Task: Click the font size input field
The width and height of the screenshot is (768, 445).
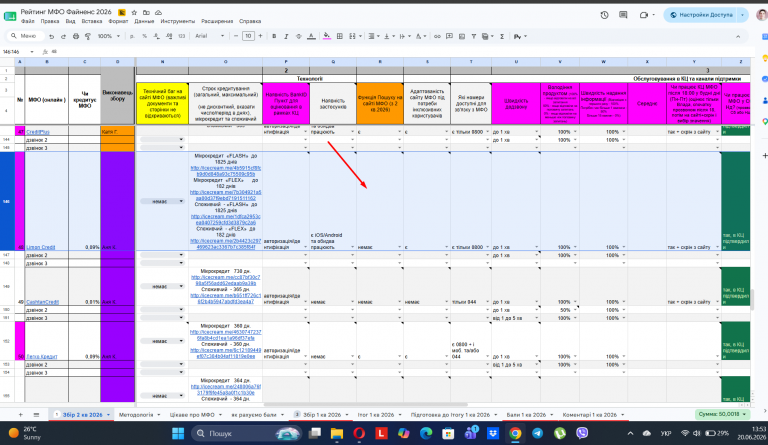Action: tap(248, 36)
